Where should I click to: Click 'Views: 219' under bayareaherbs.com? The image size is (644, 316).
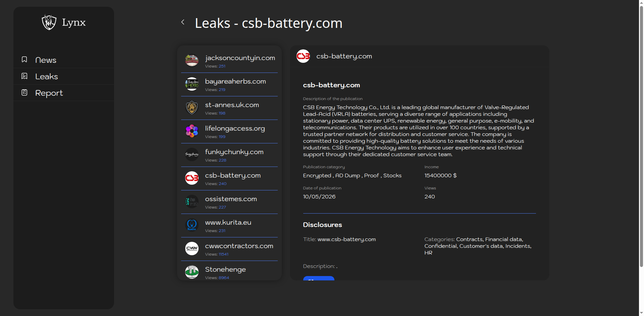coord(215,90)
